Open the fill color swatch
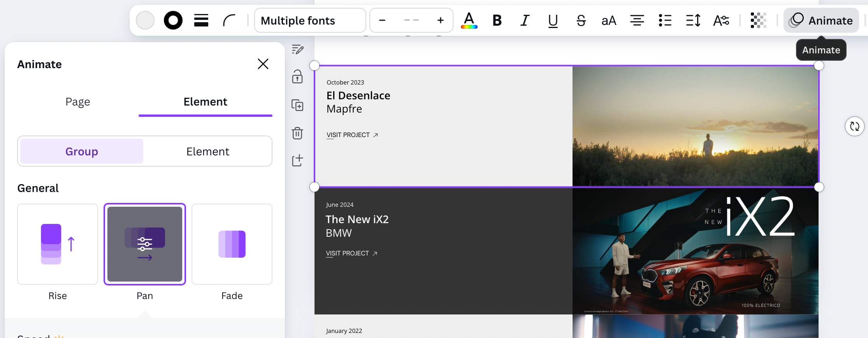 (145, 20)
